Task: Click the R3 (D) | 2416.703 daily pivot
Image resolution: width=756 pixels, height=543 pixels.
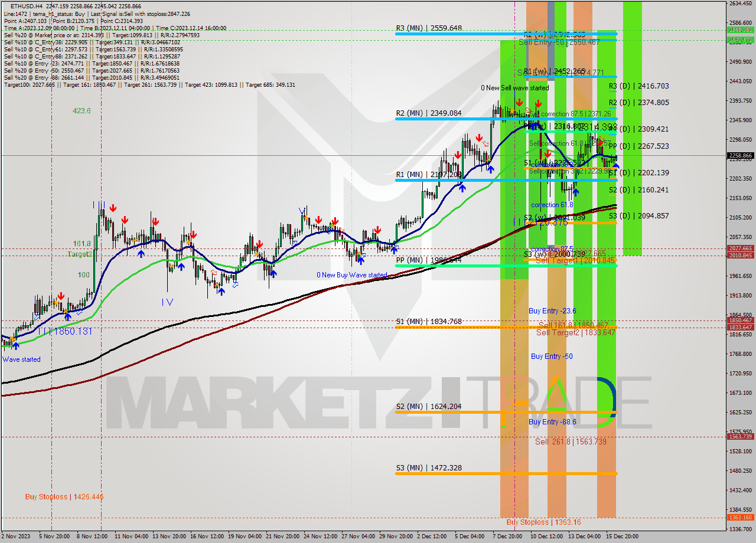Action: pos(639,86)
